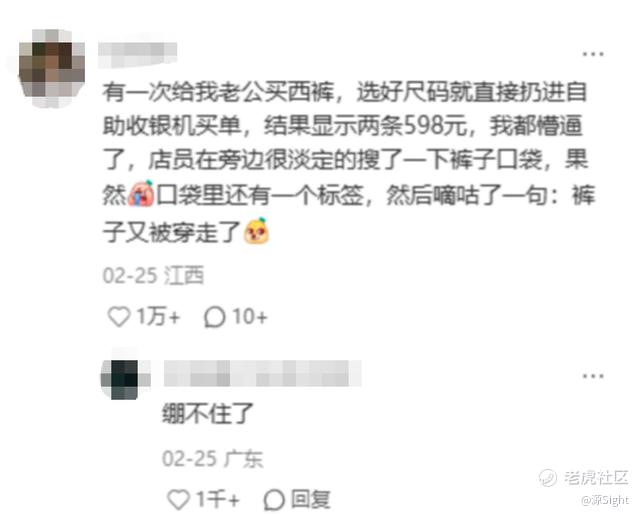Click the crying emoji in the comment text
Viewport: 640px width, 514px height.
[x=141, y=193]
